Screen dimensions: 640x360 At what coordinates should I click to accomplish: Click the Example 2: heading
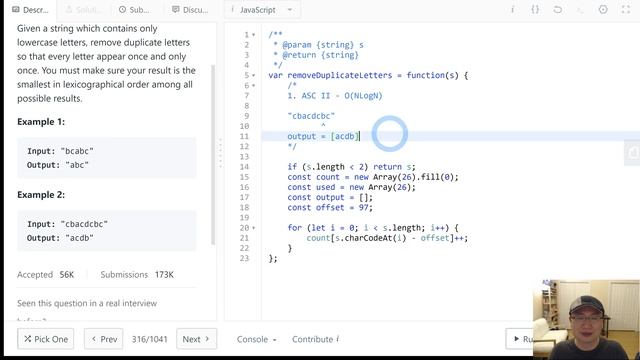[x=41, y=195]
